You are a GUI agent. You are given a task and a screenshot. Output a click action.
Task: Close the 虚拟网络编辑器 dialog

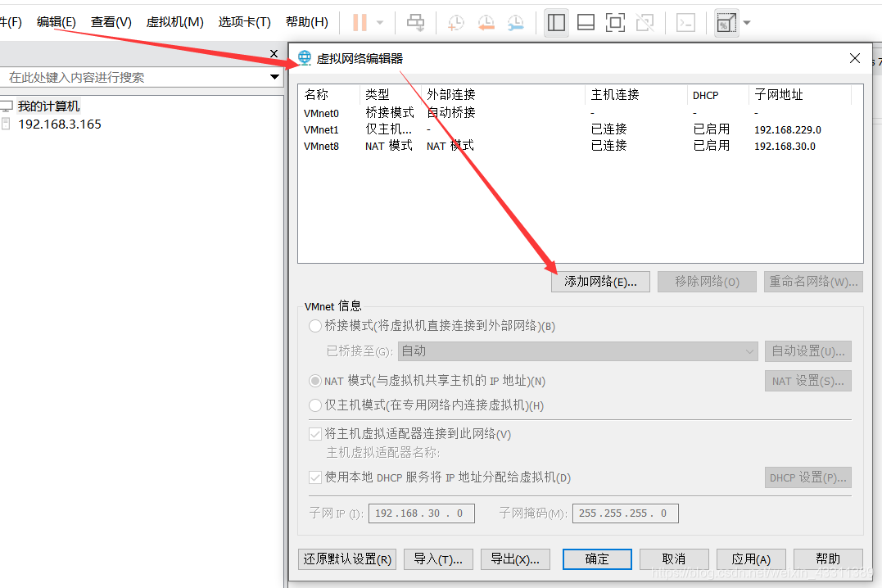click(x=855, y=58)
